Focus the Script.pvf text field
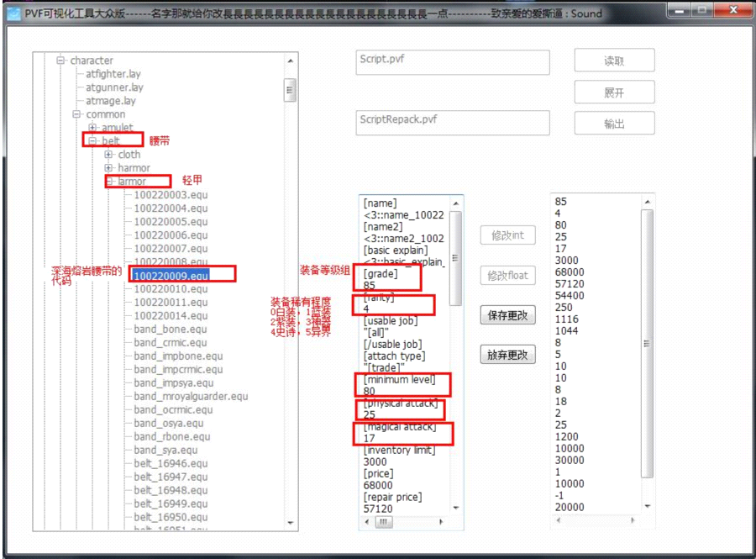Screen dimensions: 756x559 [453, 62]
